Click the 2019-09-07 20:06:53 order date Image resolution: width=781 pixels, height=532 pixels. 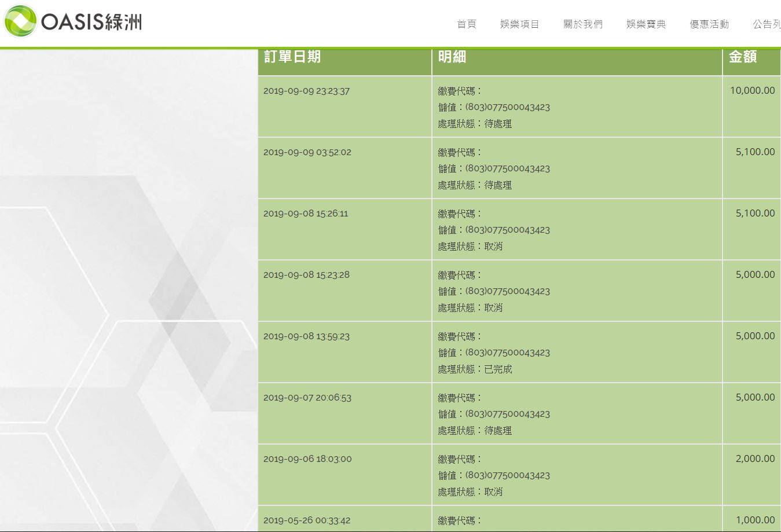(x=307, y=398)
